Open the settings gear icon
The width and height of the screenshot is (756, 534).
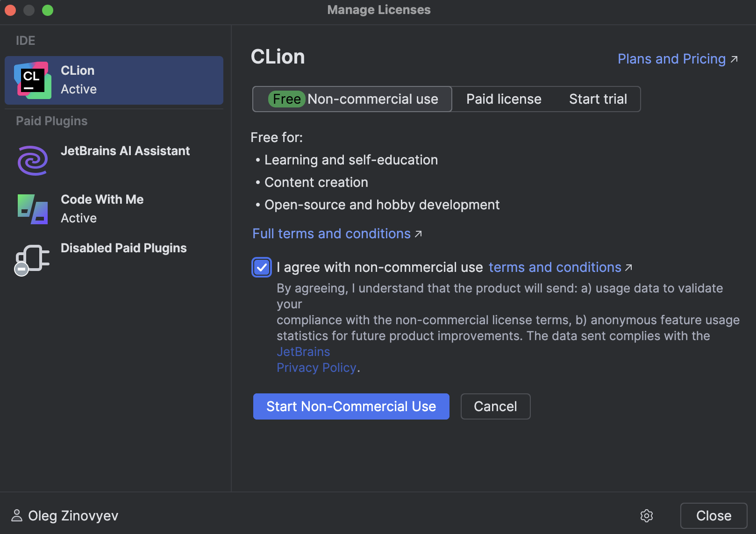(646, 516)
